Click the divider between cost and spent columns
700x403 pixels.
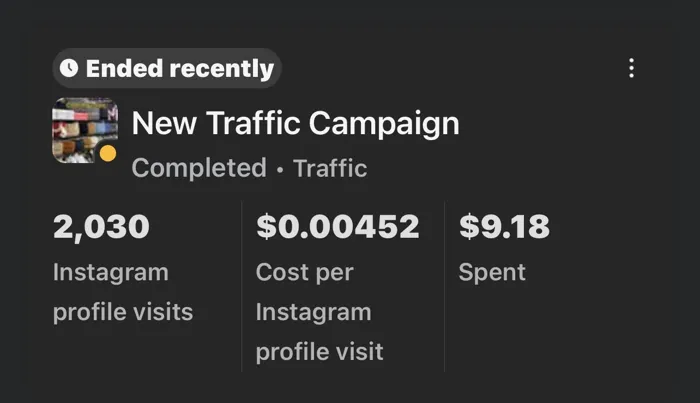click(445, 285)
